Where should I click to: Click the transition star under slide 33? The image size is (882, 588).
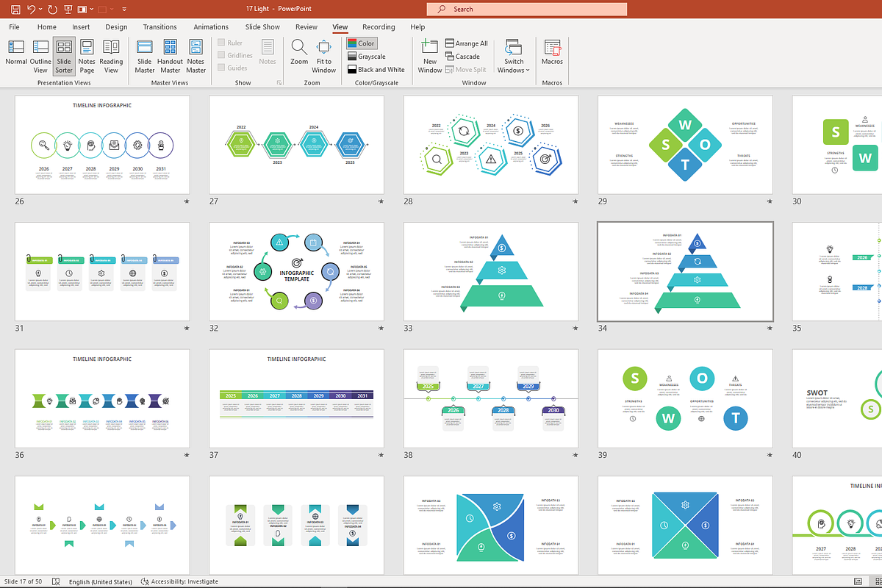pos(575,328)
